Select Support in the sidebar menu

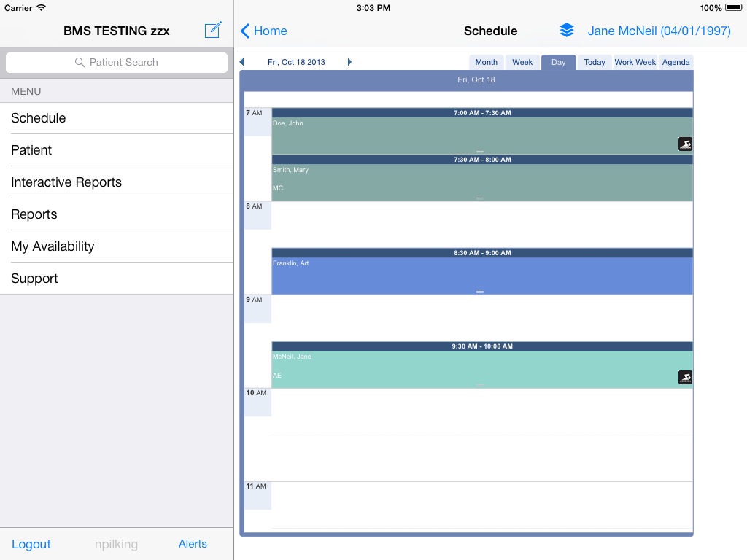click(34, 279)
